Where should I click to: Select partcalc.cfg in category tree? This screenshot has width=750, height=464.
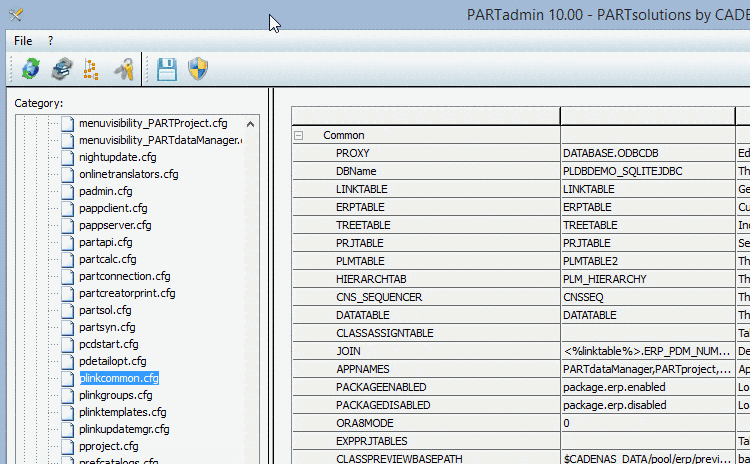[x=108, y=259]
